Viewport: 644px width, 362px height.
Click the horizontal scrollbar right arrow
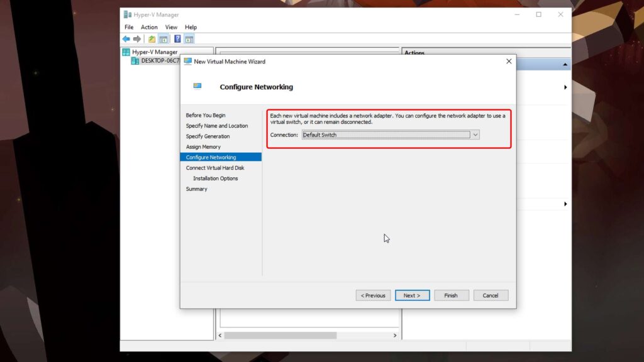coord(395,336)
